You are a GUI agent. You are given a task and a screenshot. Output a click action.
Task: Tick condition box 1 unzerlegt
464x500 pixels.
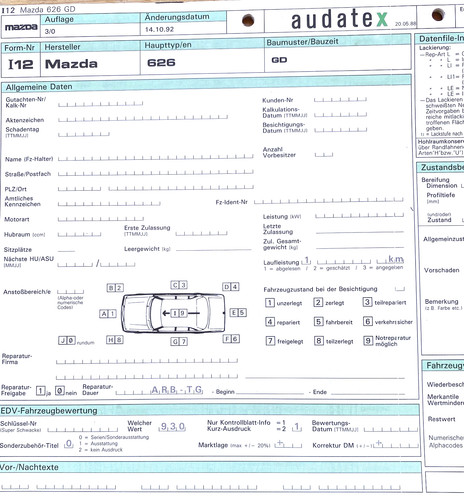(270, 303)
